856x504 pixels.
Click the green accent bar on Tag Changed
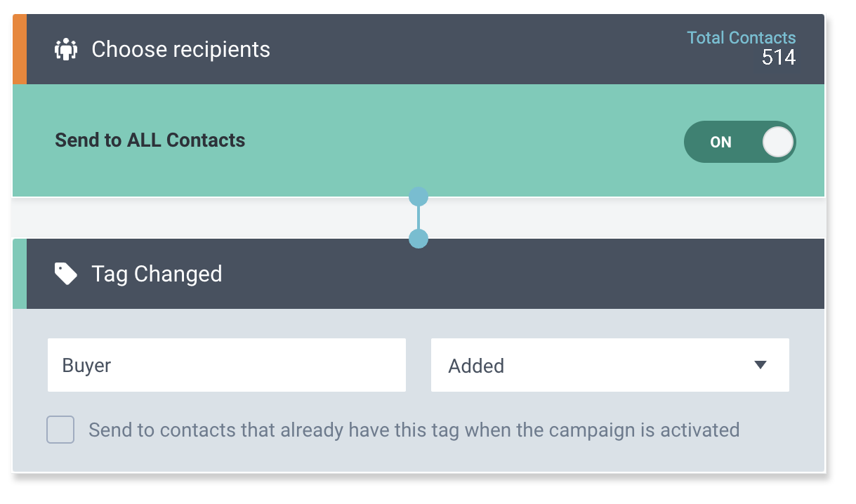click(20, 274)
